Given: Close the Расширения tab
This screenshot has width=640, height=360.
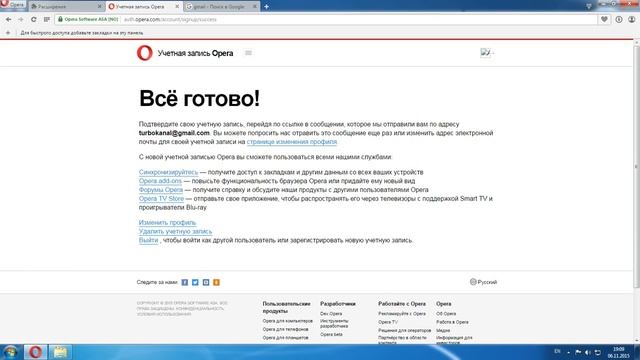Looking at the screenshot, I should click(x=99, y=7).
